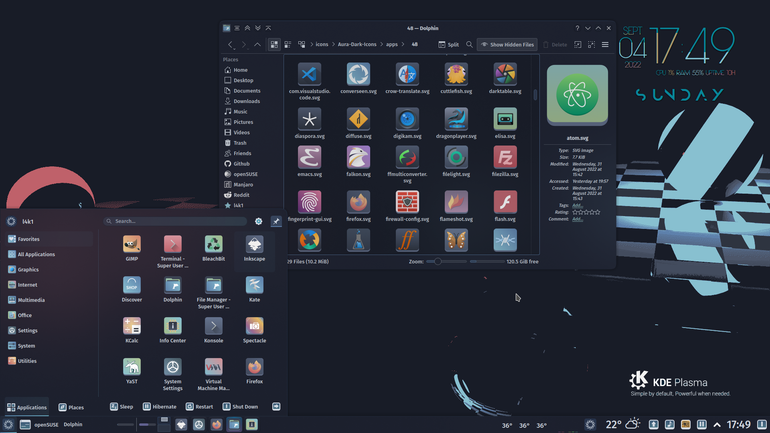This screenshot has height=433, width=770.
Task: Expand breadcrumb arrow after icons folder
Action: (333, 45)
